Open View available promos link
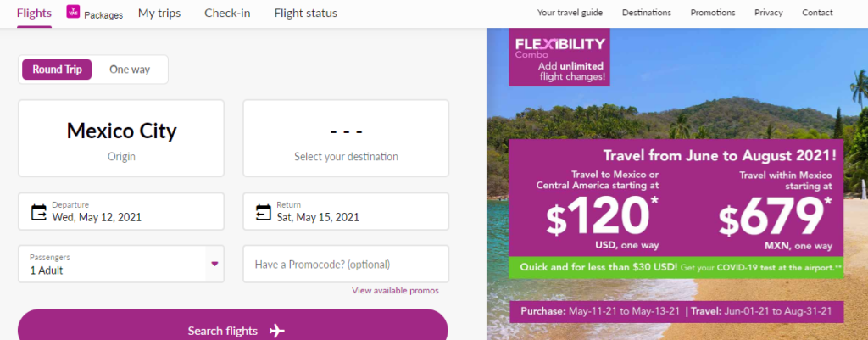Screen dimensions: 868x340 click(396, 291)
